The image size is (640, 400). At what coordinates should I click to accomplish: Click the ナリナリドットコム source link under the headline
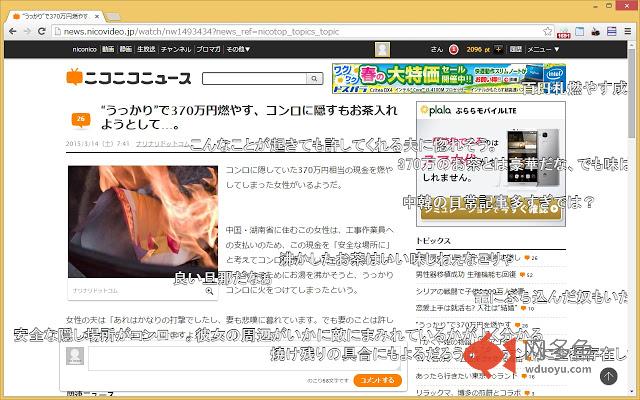point(162,144)
